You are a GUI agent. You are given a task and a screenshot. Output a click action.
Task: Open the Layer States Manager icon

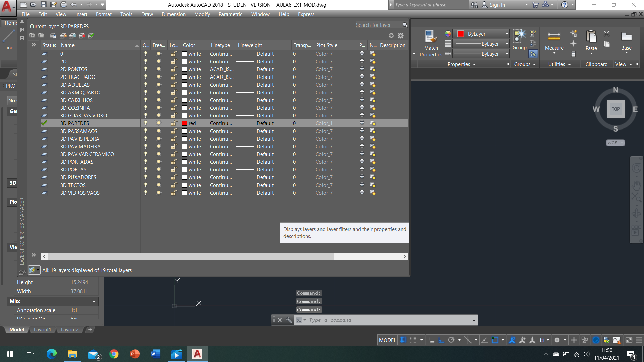coord(53,36)
